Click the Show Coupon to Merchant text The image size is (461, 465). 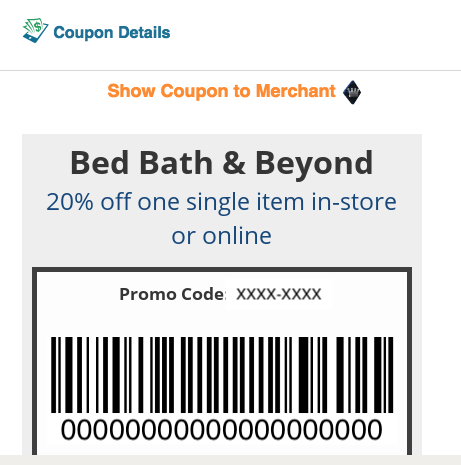click(221, 91)
